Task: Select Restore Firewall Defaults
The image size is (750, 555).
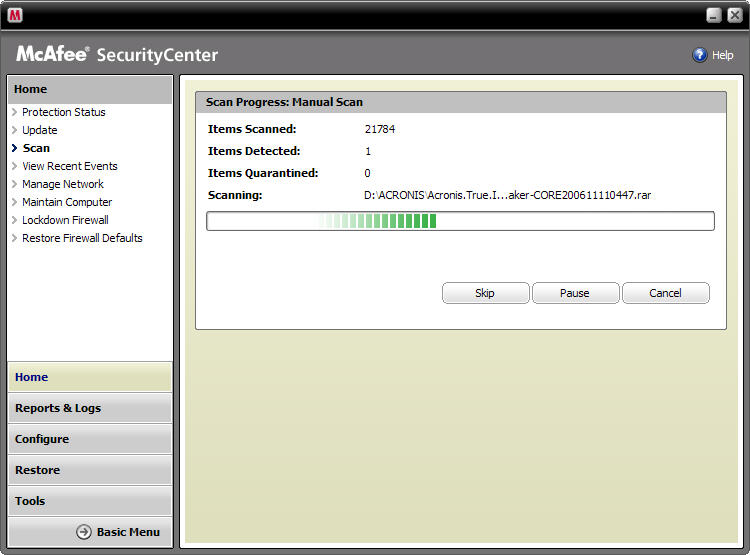Action: point(82,238)
